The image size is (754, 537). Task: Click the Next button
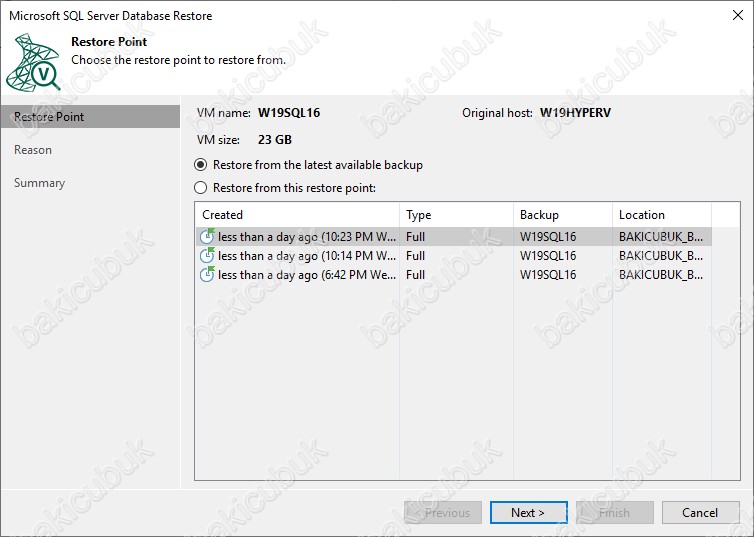528,512
